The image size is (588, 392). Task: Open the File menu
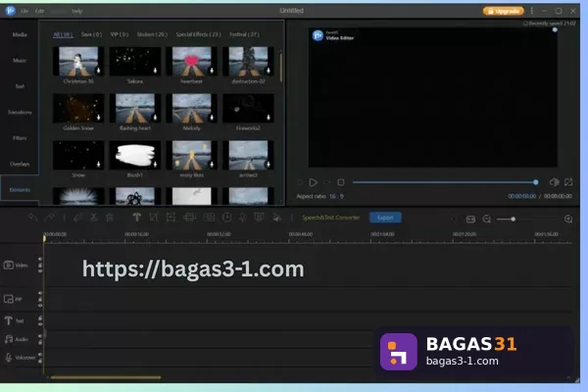pos(24,11)
